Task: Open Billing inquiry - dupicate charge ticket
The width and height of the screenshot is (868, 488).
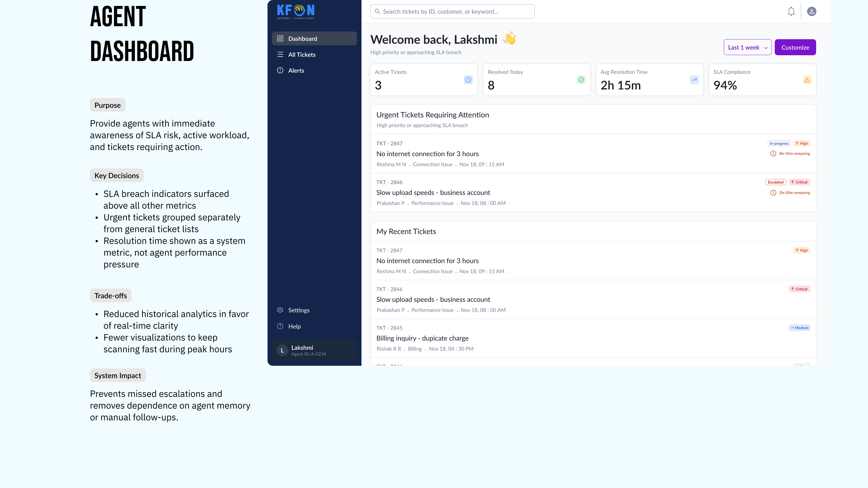Action: (x=593, y=338)
